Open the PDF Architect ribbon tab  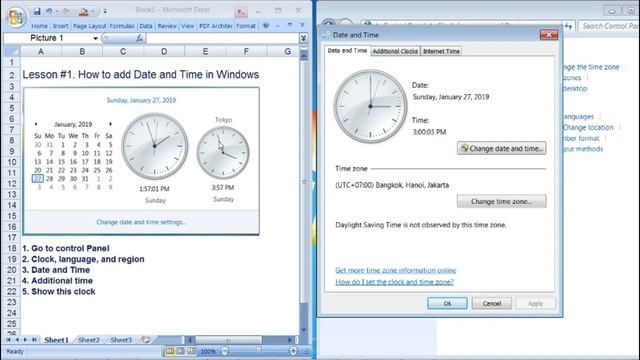click(x=215, y=26)
